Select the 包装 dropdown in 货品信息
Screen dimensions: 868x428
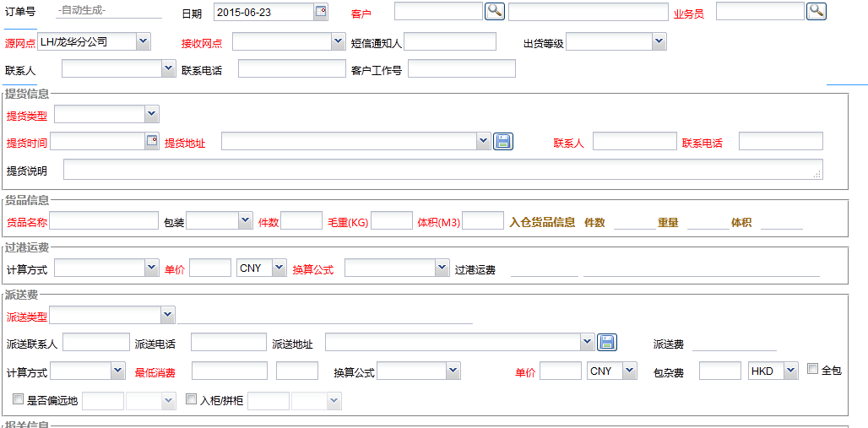coord(245,220)
